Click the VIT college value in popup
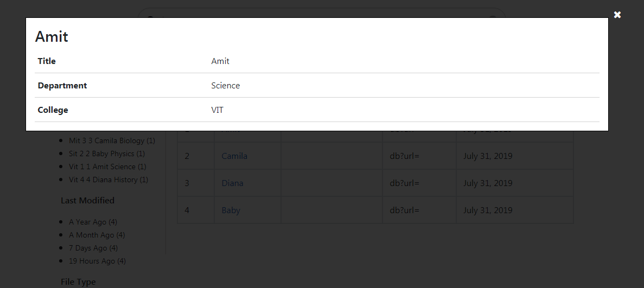The image size is (644, 288). (x=217, y=110)
